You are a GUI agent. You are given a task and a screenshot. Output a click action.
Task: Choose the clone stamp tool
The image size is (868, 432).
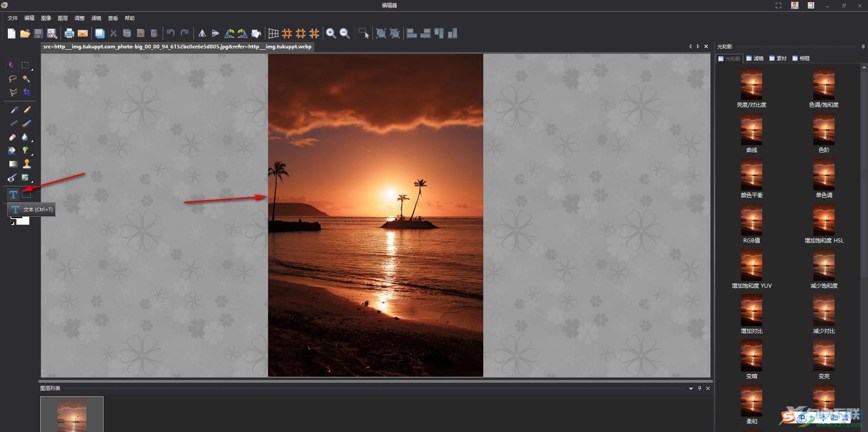(27, 164)
